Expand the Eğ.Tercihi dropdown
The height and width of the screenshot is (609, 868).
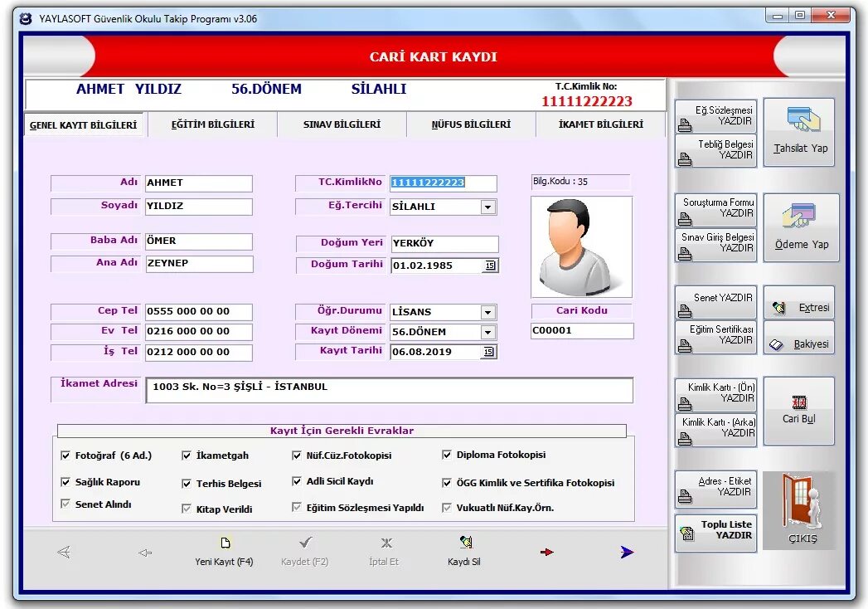point(487,207)
